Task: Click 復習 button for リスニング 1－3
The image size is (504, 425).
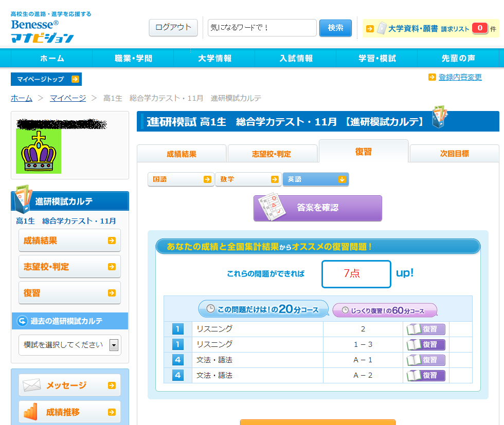Action: point(426,345)
